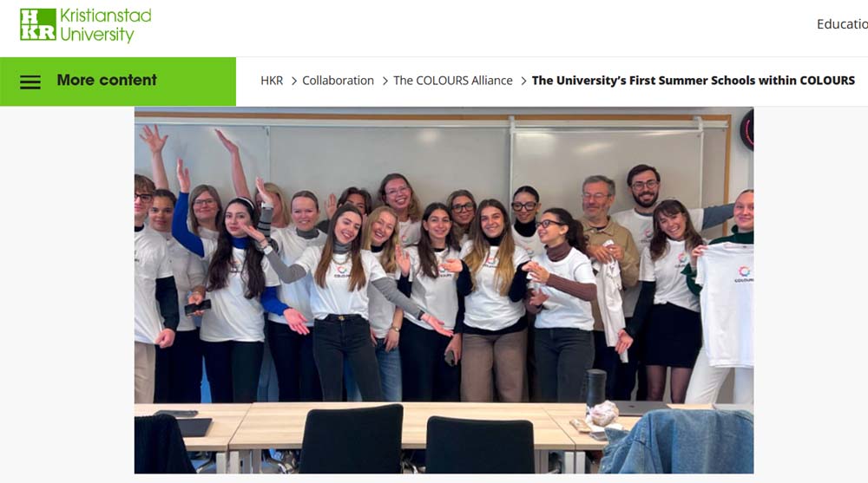This screenshot has width=868, height=483.
Task: Navigate to The COLOURS Alliance breadcrumb
Action: (453, 81)
